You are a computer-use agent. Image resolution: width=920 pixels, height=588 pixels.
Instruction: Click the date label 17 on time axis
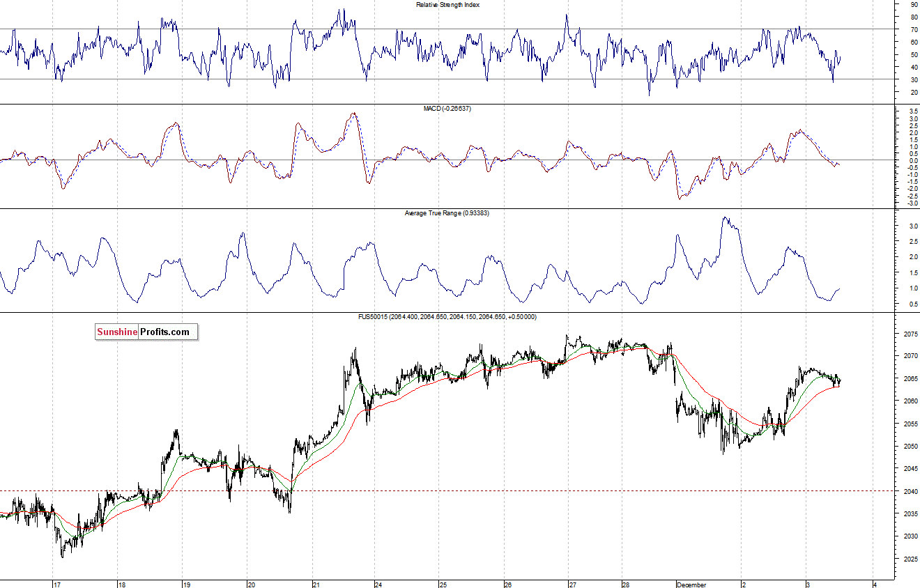pyautogui.click(x=58, y=585)
